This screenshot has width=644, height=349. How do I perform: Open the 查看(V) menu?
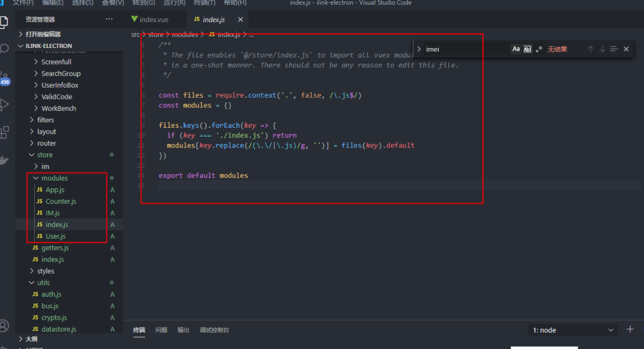pos(113,3)
